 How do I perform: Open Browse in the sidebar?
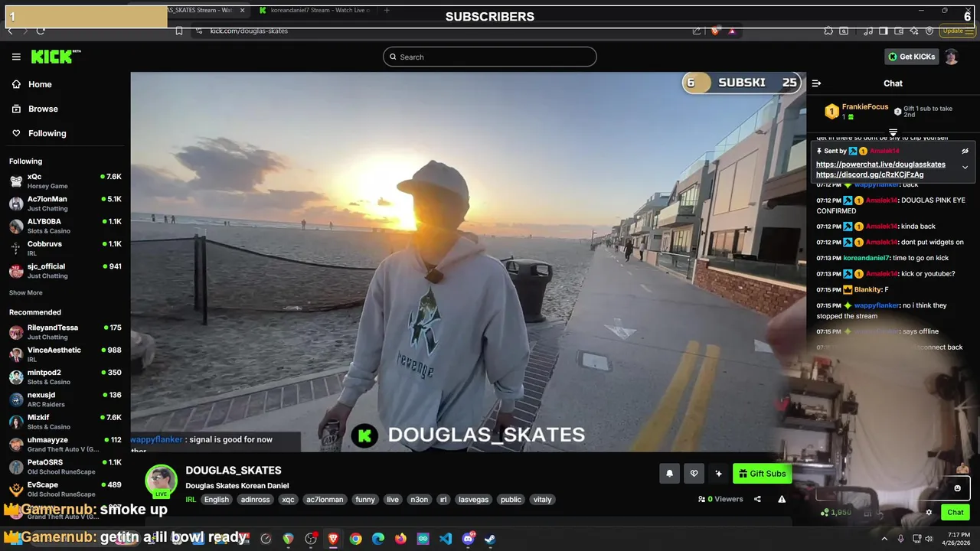click(x=65, y=109)
